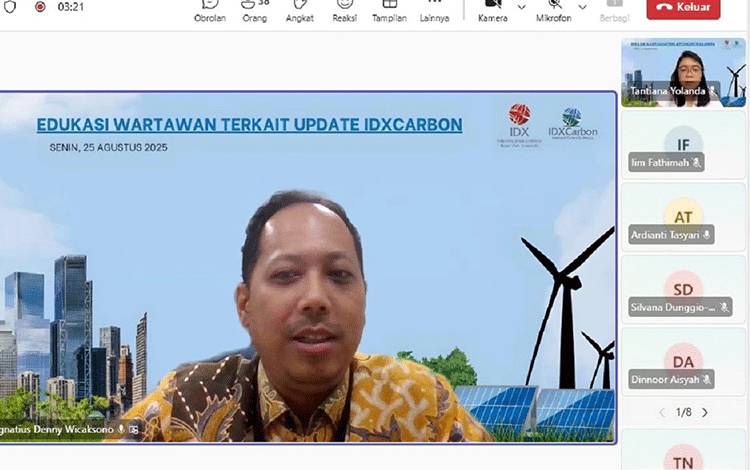The height and width of the screenshot is (470, 750).
Task: Toggle the Kamera on or off
Action: pyautogui.click(x=493, y=11)
